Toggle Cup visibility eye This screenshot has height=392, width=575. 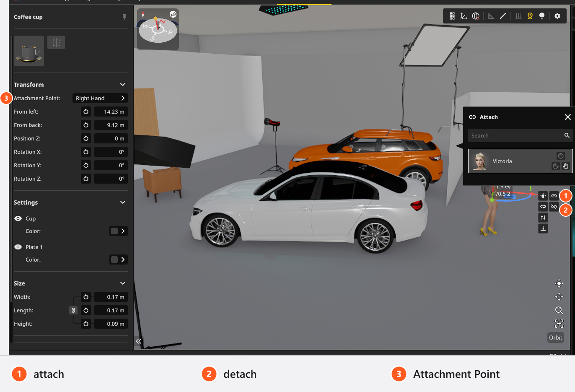point(18,218)
